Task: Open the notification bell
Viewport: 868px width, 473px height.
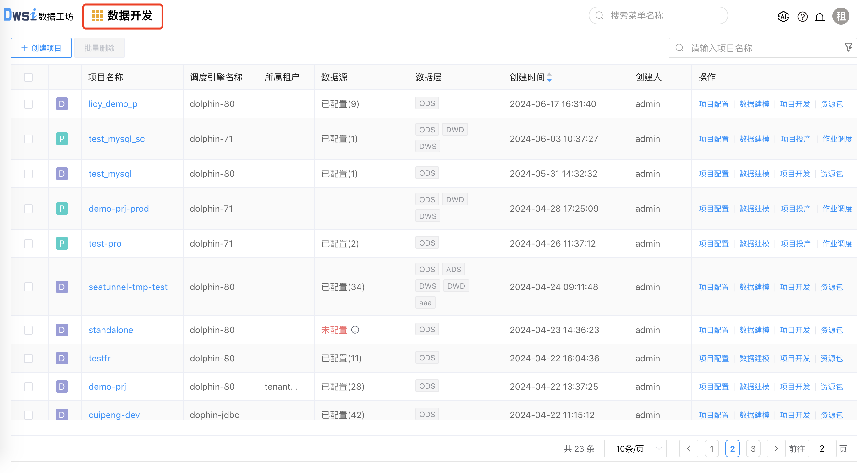Action: pos(820,17)
